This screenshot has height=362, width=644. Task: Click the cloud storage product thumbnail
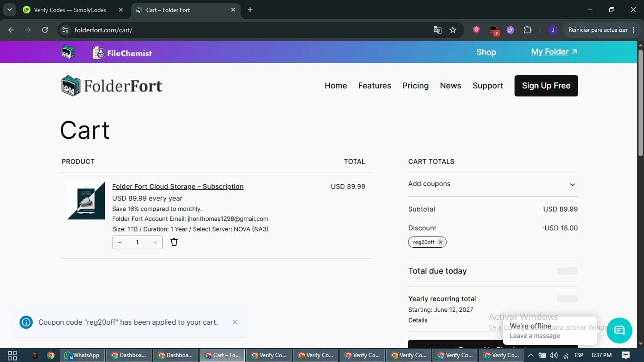pos(86,201)
